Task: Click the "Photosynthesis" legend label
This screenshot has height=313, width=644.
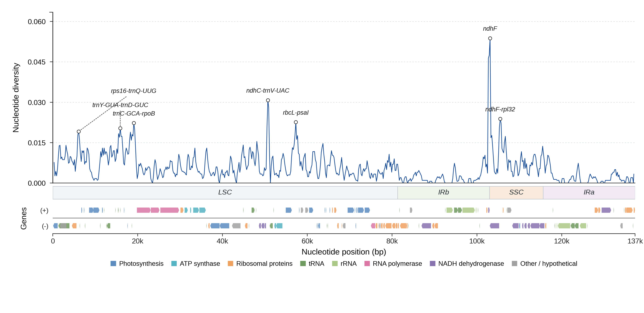Action: [141, 264]
